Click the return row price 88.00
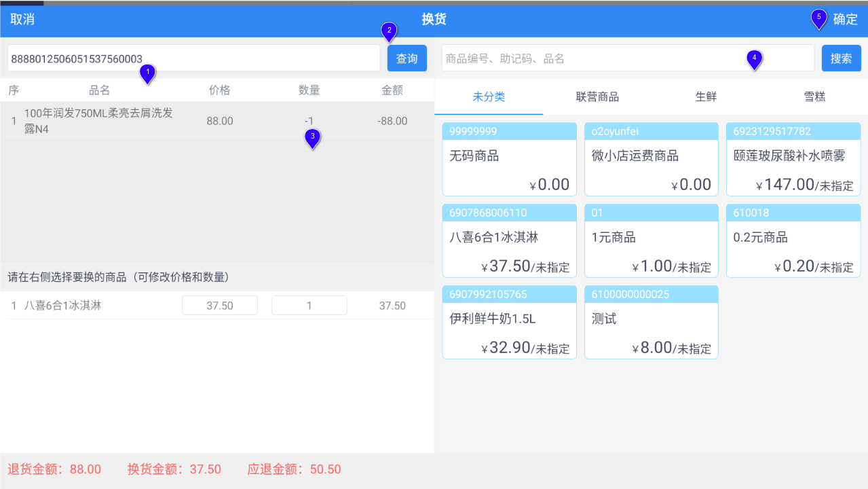The image size is (868, 489). (220, 121)
